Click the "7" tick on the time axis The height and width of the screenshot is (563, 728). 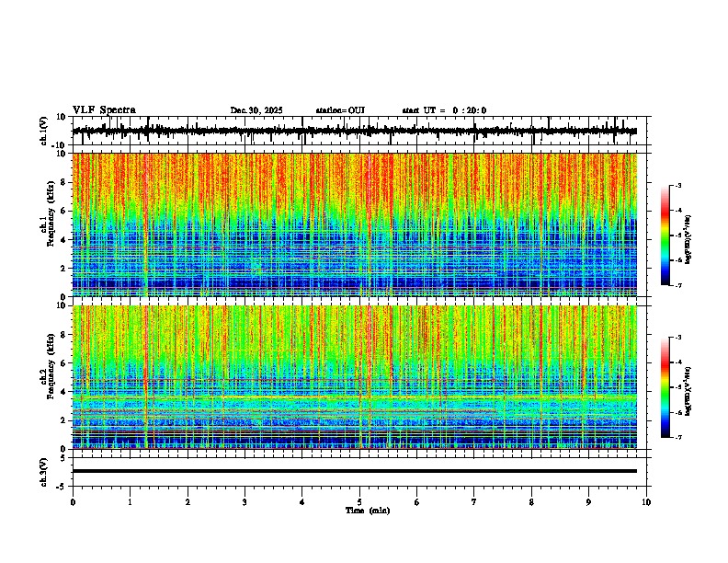[x=474, y=502]
